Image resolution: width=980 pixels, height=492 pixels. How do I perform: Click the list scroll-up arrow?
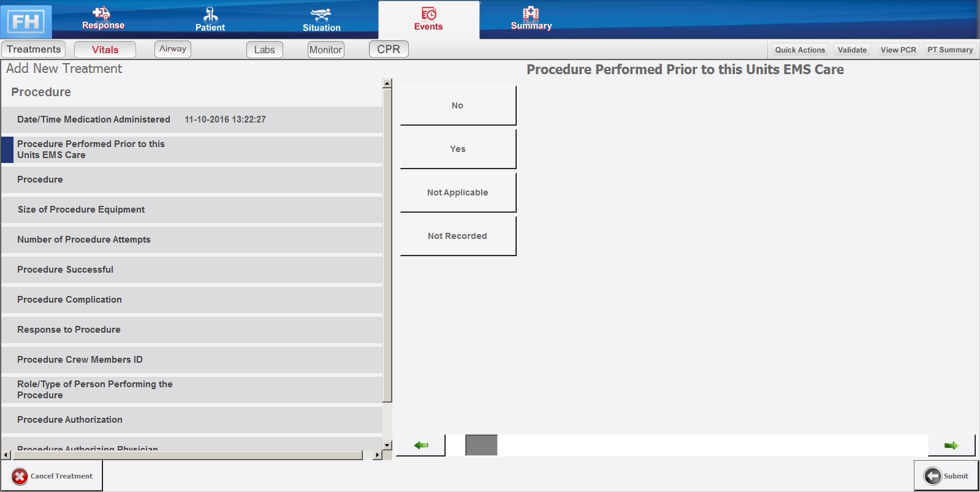387,83
